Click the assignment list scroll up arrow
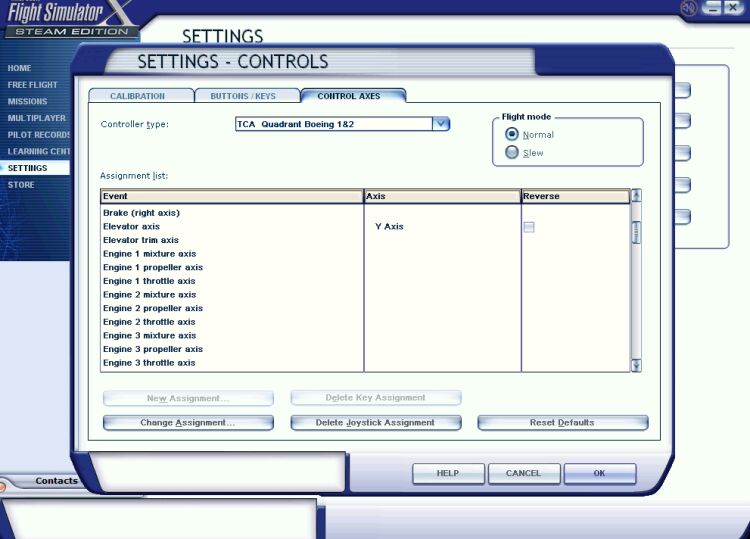 [636, 195]
